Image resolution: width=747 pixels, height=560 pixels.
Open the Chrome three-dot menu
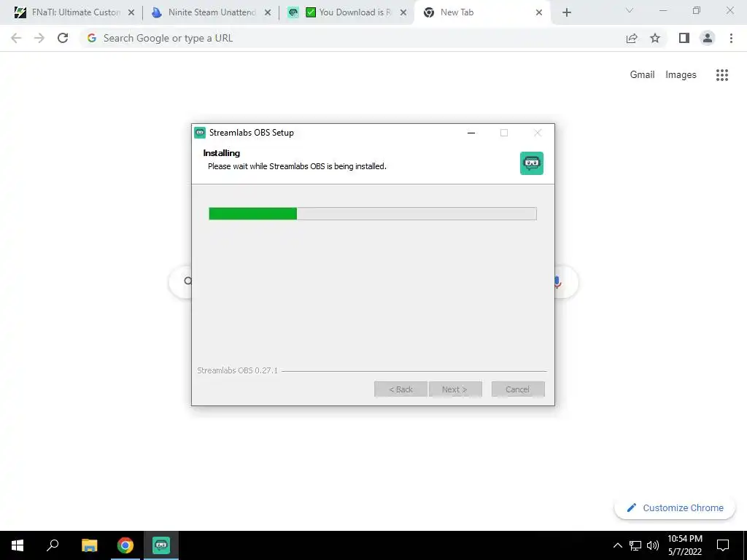(731, 38)
